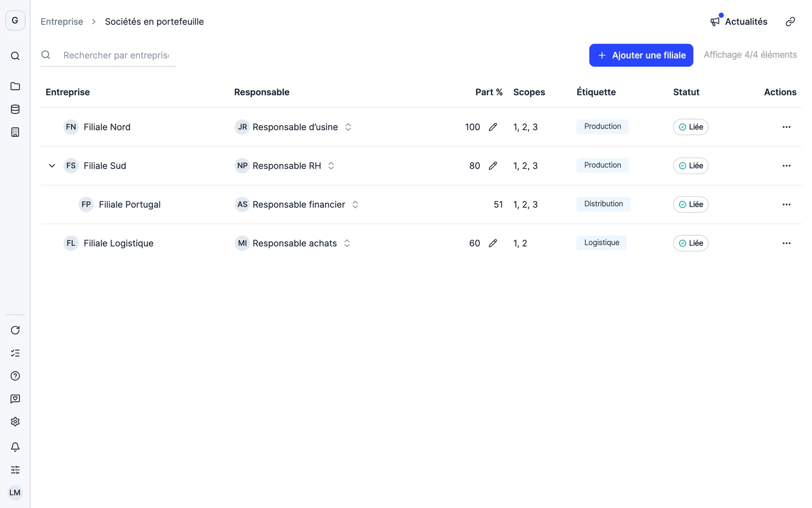The width and height of the screenshot is (812, 508).
Task: Click Liée status of Filiale Portugal
Action: (x=691, y=205)
